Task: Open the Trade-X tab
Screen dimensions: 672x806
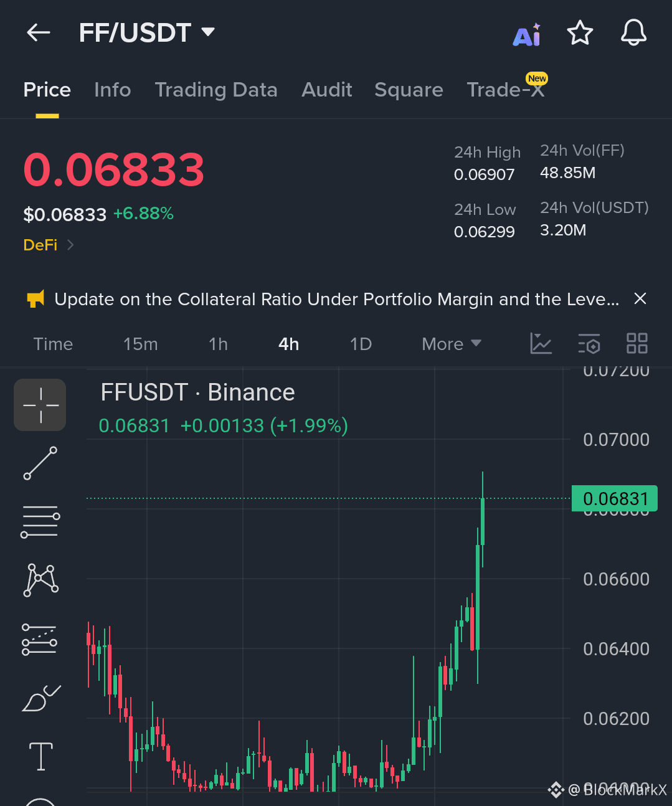Action: [x=506, y=90]
